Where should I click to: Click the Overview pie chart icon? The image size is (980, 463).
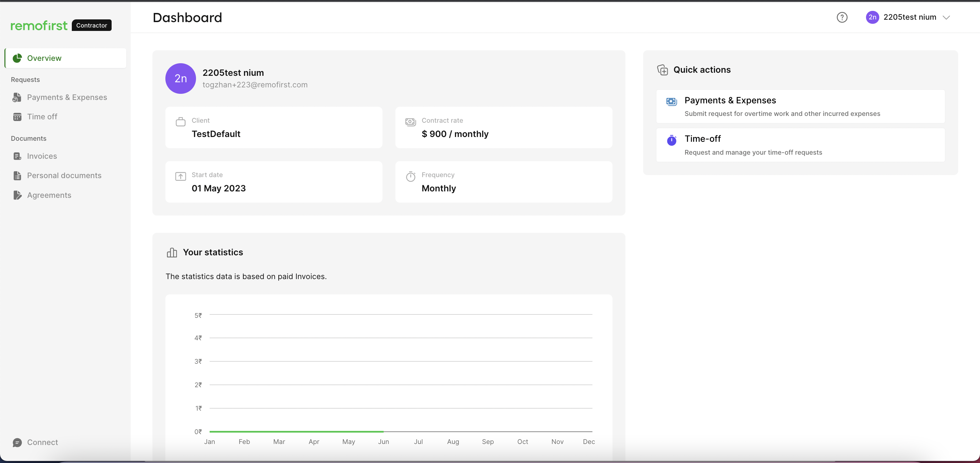(17, 58)
